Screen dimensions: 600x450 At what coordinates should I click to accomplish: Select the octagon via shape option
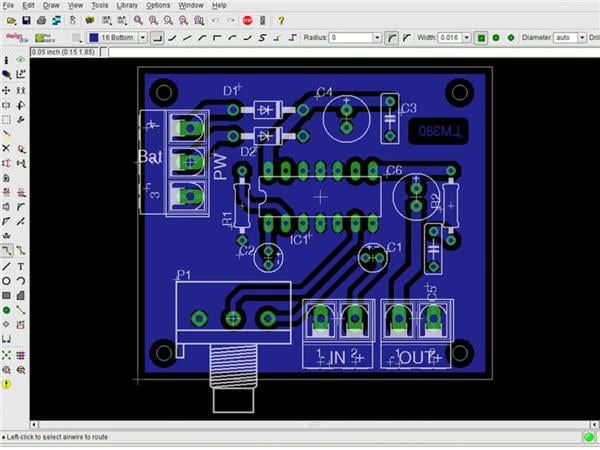(511, 38)
